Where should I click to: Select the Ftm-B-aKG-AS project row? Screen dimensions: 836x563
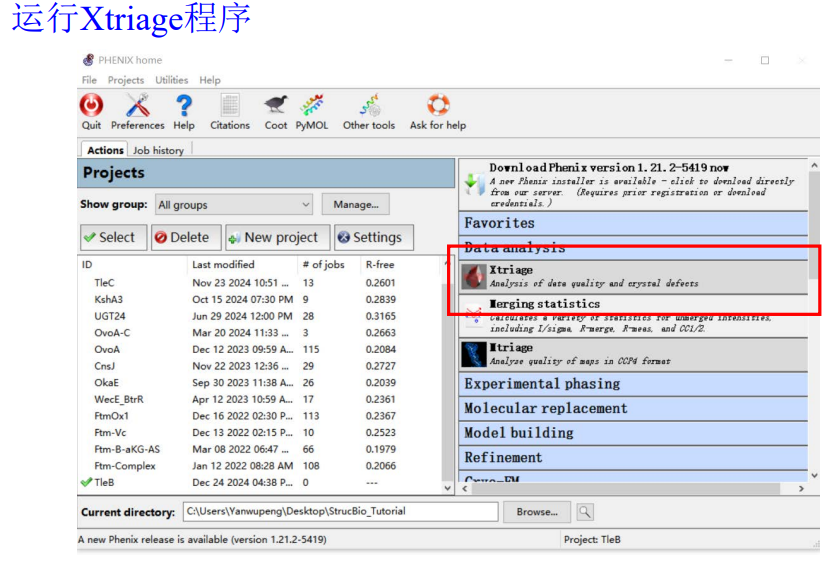pos(260,449)
